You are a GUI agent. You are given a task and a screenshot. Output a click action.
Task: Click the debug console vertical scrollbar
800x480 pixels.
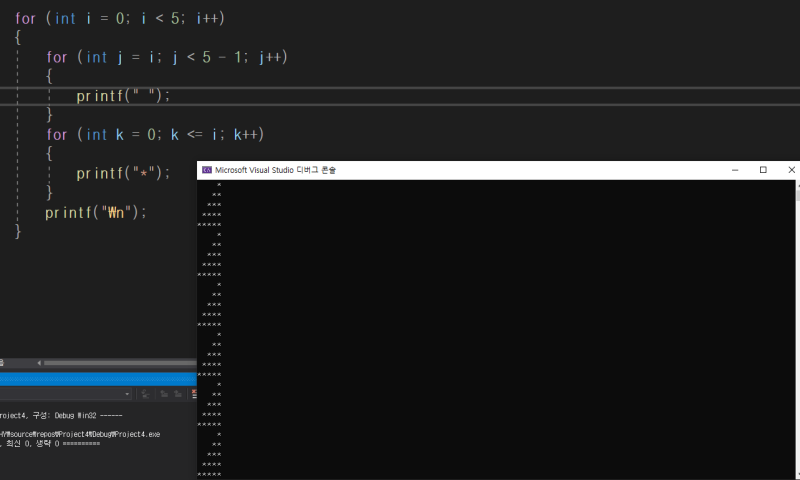tap(797, 330)
